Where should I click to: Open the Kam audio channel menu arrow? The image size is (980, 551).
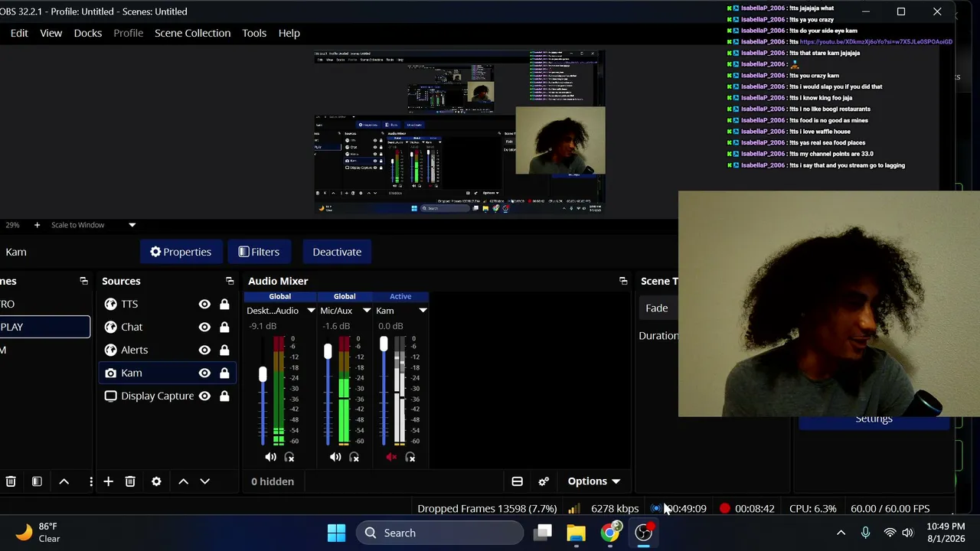click(423, 311)
